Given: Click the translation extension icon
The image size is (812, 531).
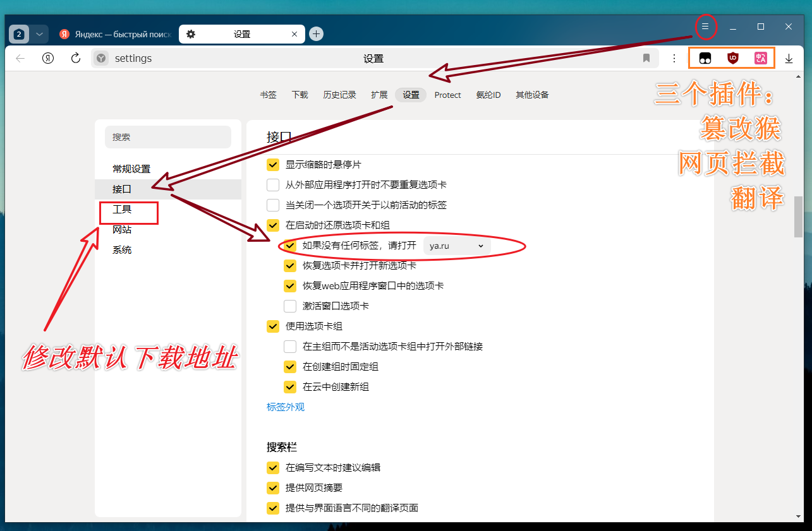Looking at the screenshot, I should pos(761,59).
